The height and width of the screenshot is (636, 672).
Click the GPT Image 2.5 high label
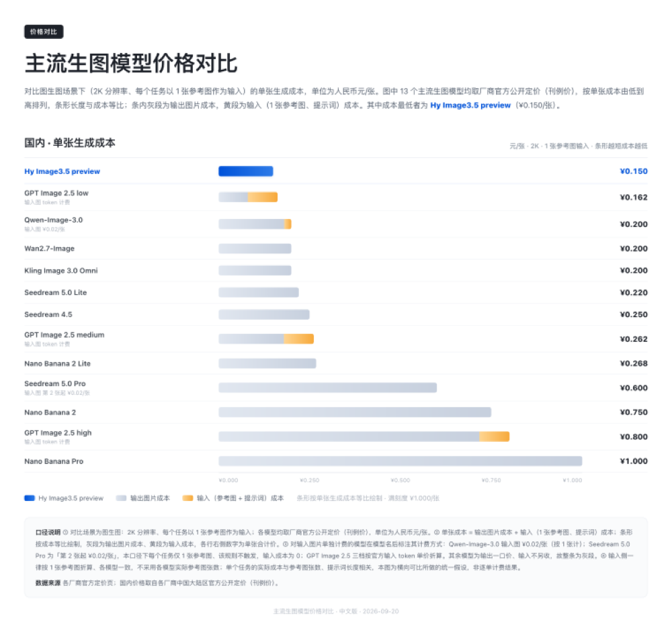pos(58,433)
